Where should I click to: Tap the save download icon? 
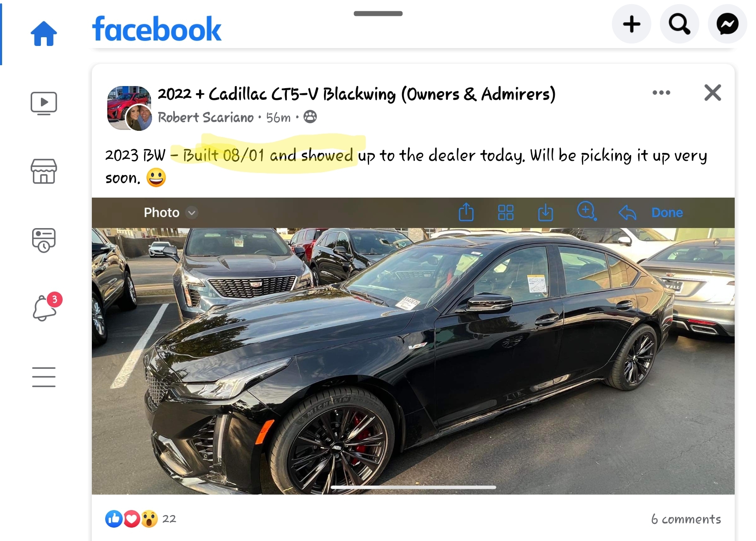[546, 212]
